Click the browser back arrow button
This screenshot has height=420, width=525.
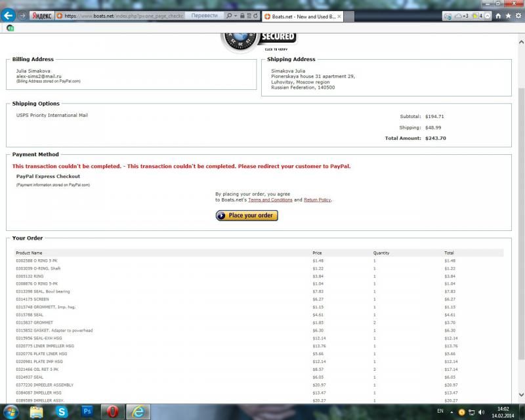point(9,15)
